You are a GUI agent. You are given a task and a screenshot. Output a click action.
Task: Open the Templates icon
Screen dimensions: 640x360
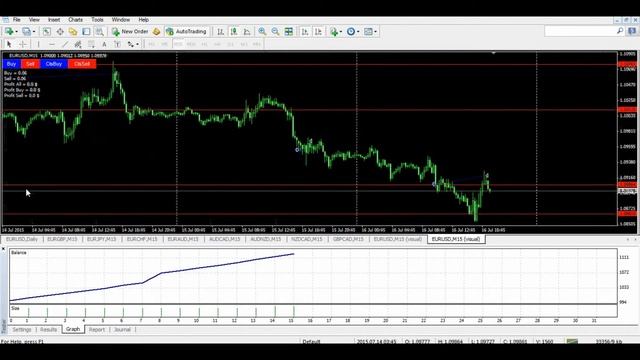368,31
